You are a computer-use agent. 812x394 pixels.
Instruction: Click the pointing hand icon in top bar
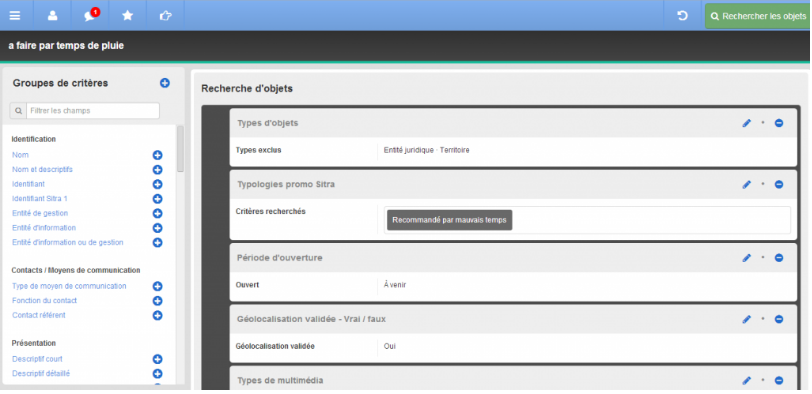[165, 16]
